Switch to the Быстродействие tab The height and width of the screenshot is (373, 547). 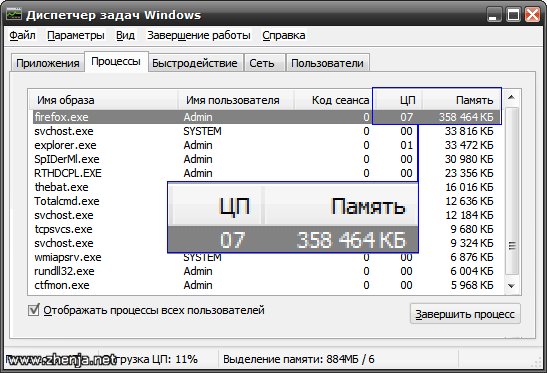[x=195, y=63]
